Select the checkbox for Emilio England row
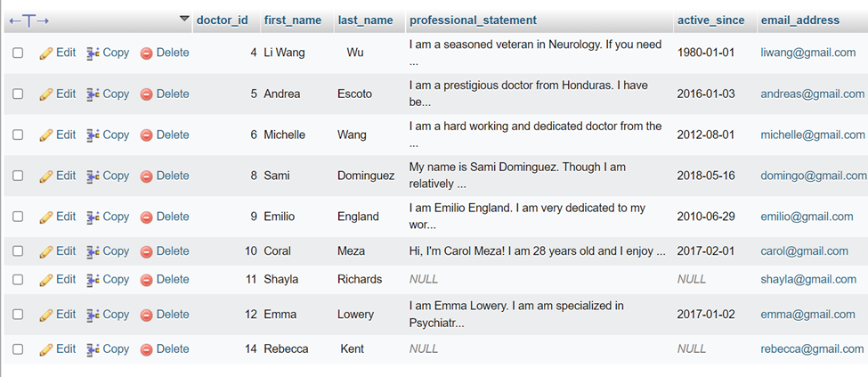This screenshot has width=868, height=377. pos(18,217)
